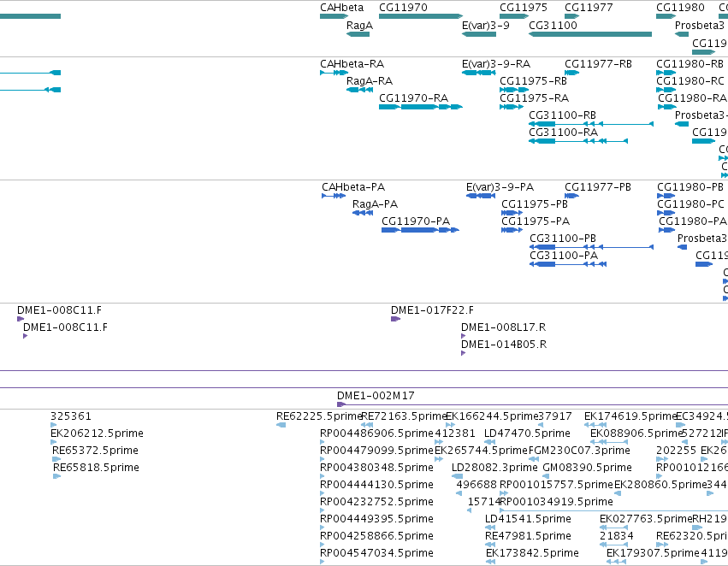
Task: Select EST RE47981.5prime
Action: click(528, 536)
